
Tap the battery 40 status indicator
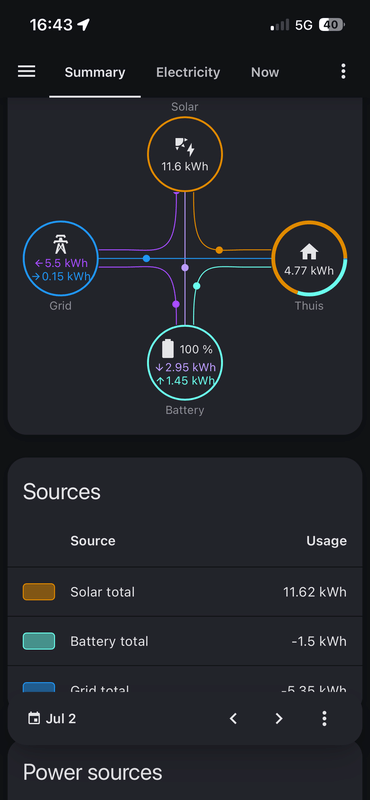(x=332, y=24)
